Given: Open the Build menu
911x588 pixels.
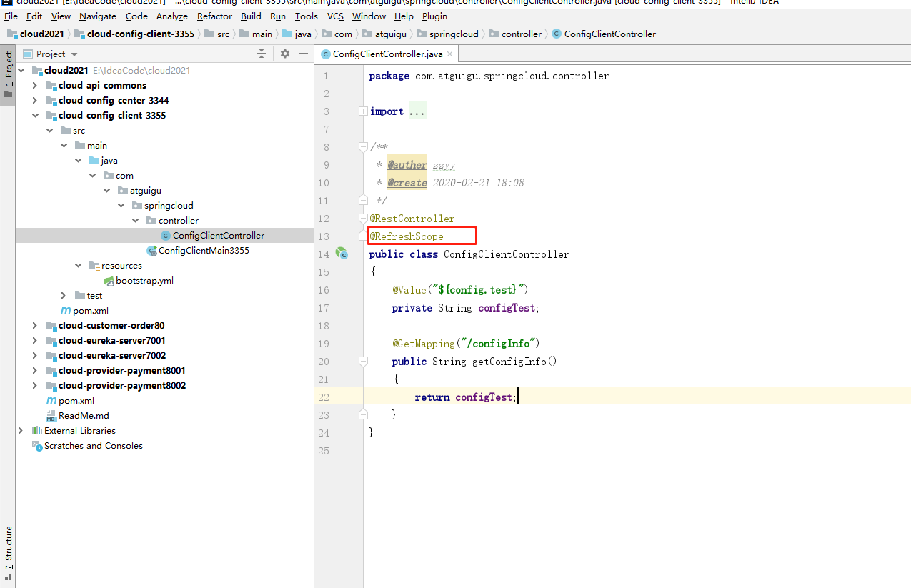Looking at the screenshot, I should [x=251, y=16].
